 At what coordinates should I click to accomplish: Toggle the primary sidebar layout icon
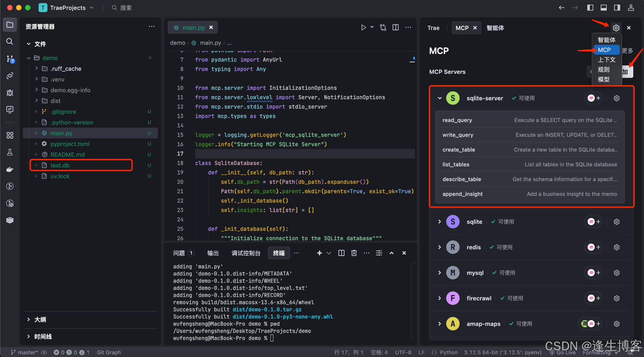point(590,8)
